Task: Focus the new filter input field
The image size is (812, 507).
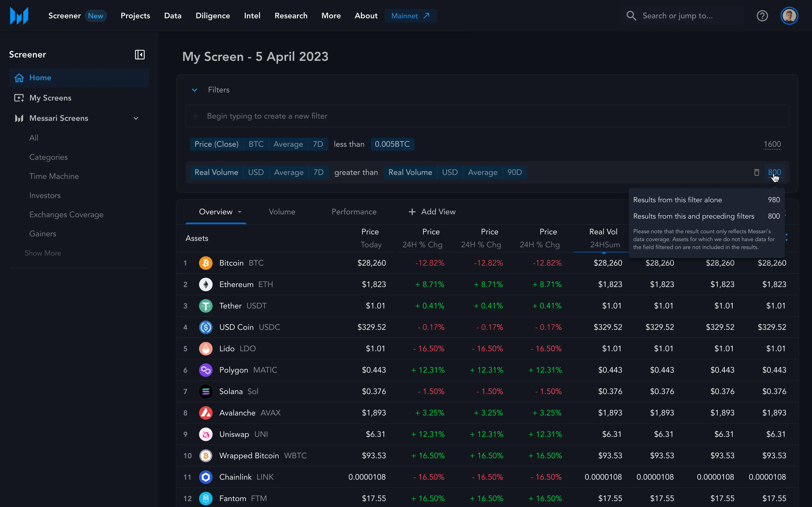Action: (x=487, y=116)
